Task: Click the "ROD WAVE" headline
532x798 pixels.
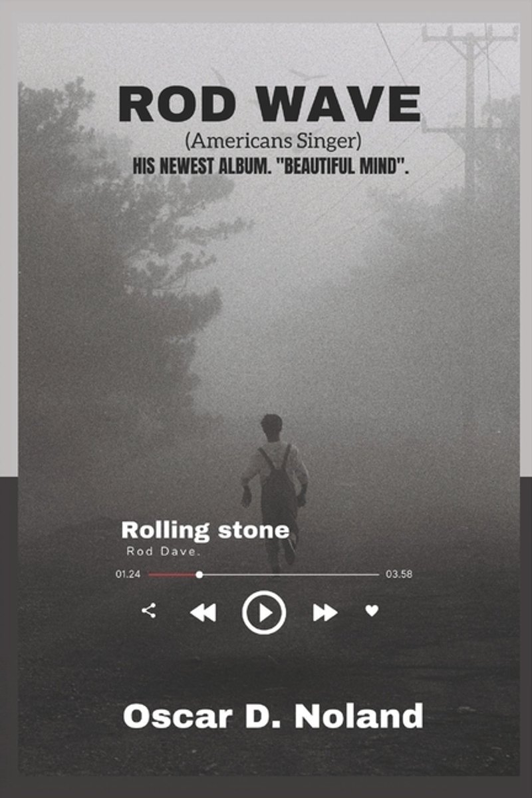Action: pyautogui.click(x=269, y=104)
